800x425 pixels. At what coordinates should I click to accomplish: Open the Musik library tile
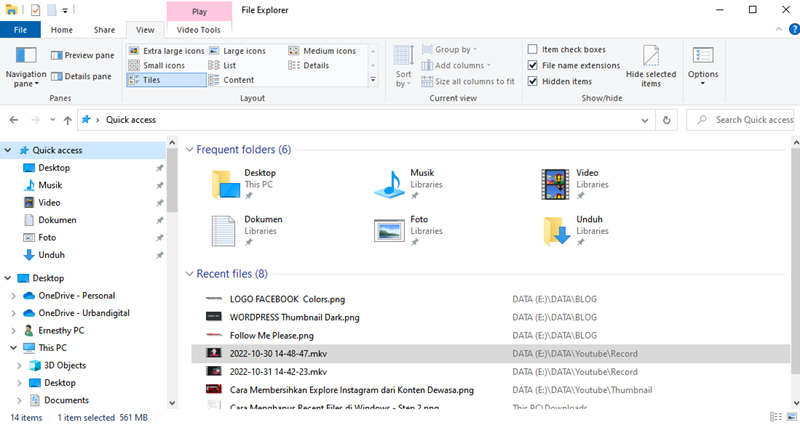coord(391,182)
